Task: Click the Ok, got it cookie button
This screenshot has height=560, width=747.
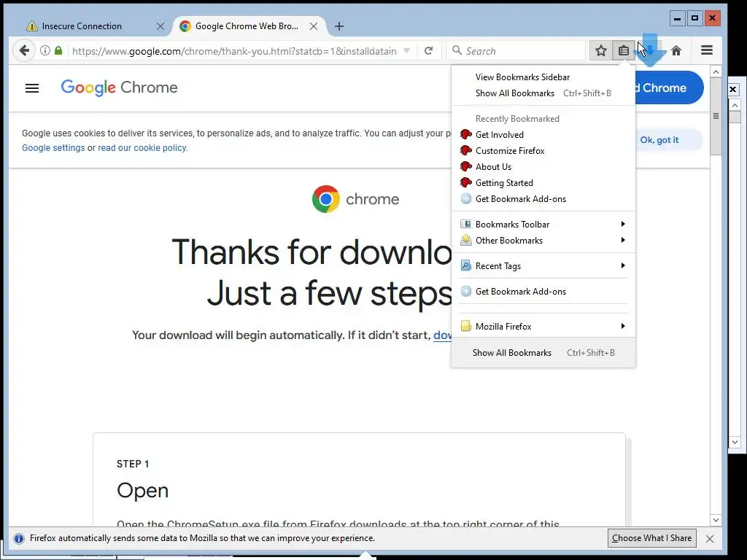Action: pos(659,140)
